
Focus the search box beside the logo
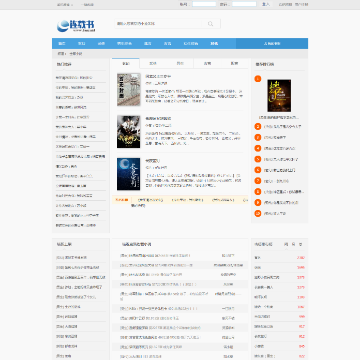158,24
